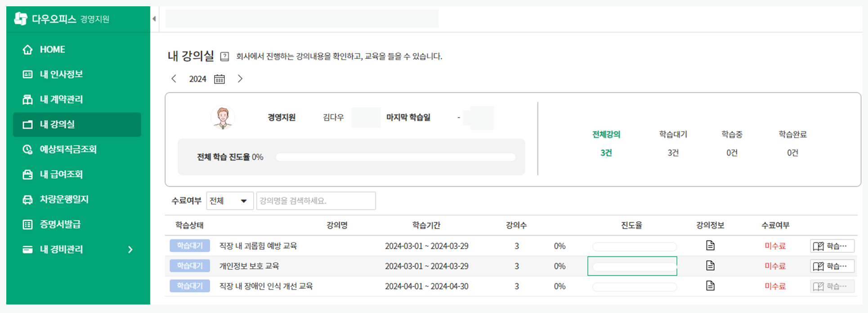Screen dimensions: 868x313
Task: Start 학습 for 개인정보 보호 교육
Action: (x=832, y=266)
